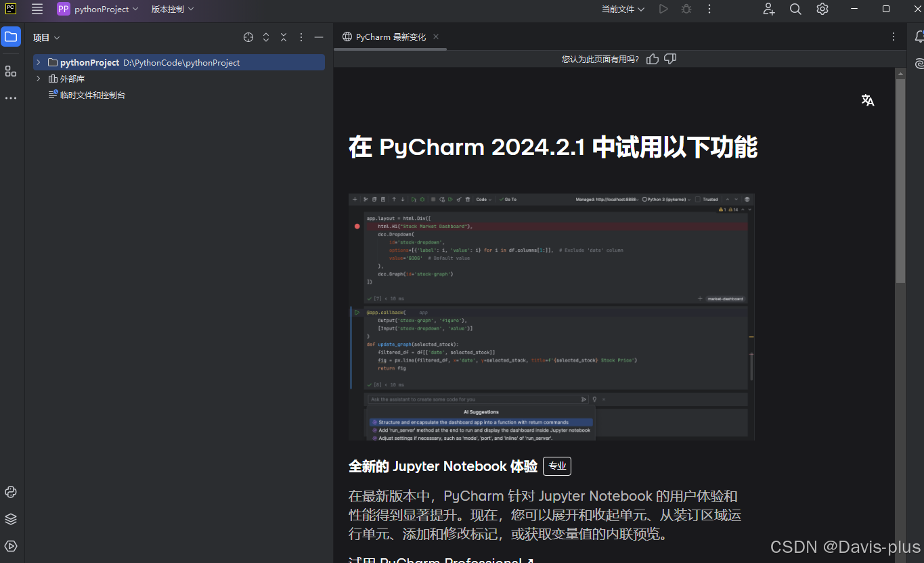The width and height of the screenshot is (924, 563).
Task: Open the 项目 view selector dropdown
Action: (47, 38)
